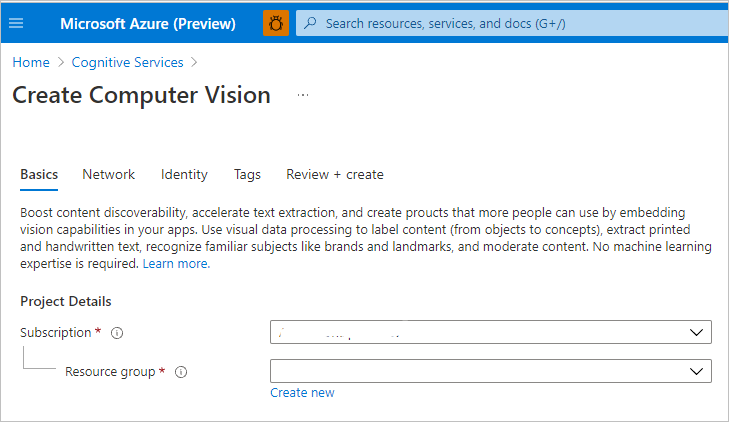Switch to the Network tab
The image size is (729, 422).
pos(108,174)
